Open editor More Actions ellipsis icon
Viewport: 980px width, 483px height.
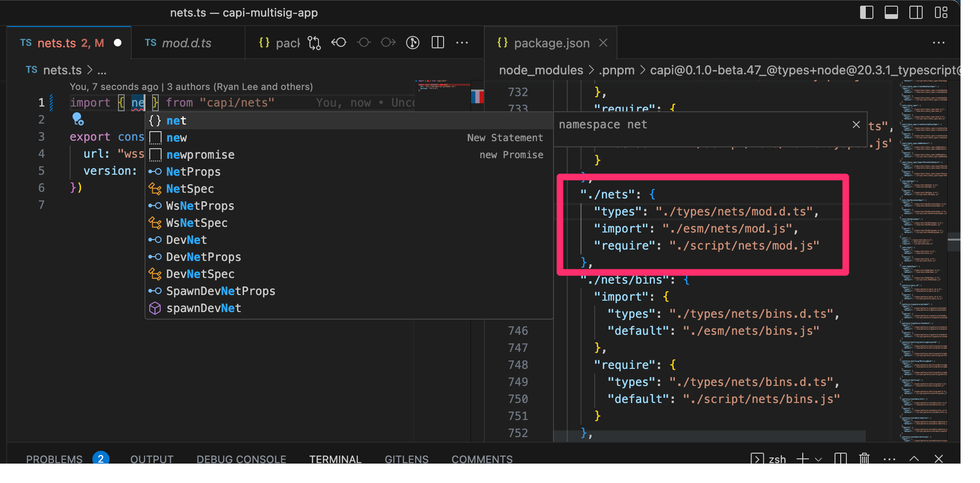click(x=462, y=43)
